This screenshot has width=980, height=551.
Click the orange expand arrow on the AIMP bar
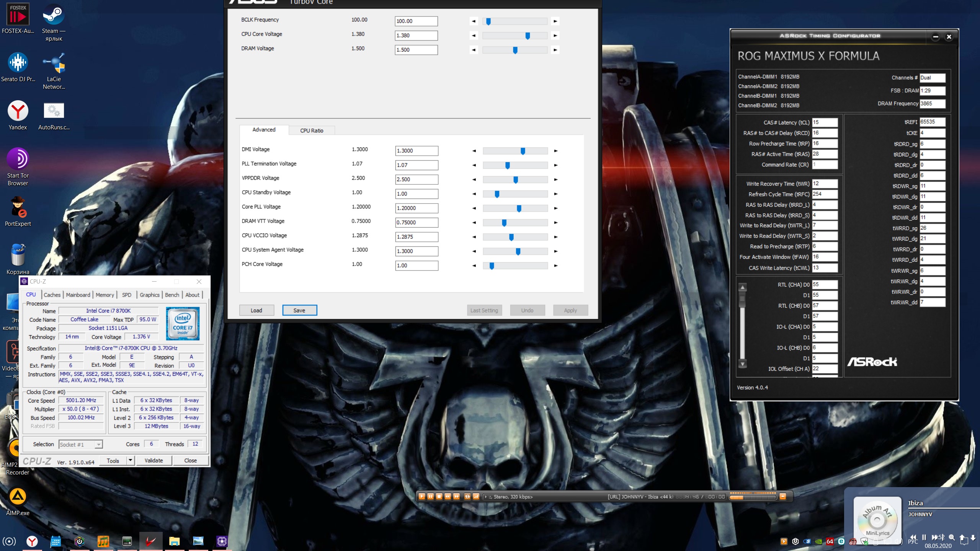point(783,496)
